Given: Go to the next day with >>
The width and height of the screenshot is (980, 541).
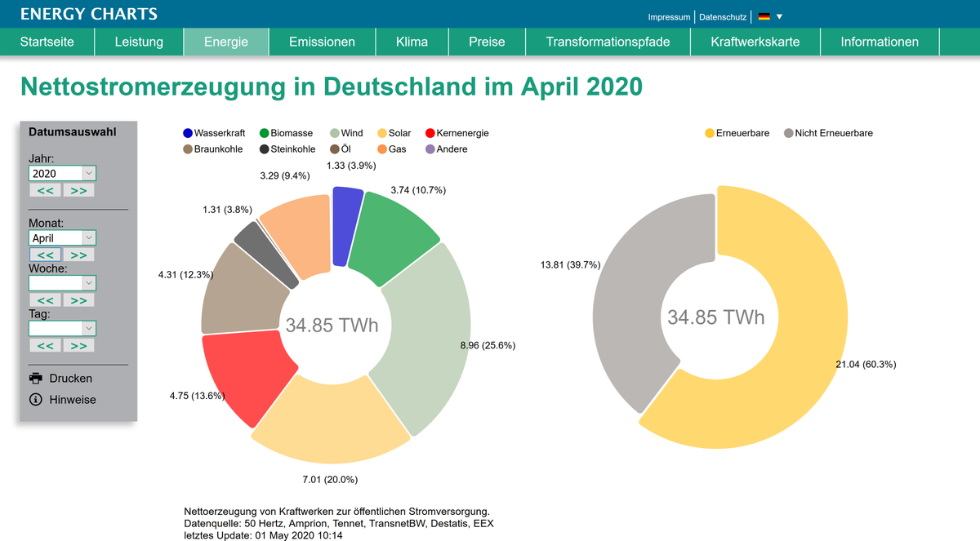Looking at the screenshot, I should pyautogui.click(x=78, y=345).
